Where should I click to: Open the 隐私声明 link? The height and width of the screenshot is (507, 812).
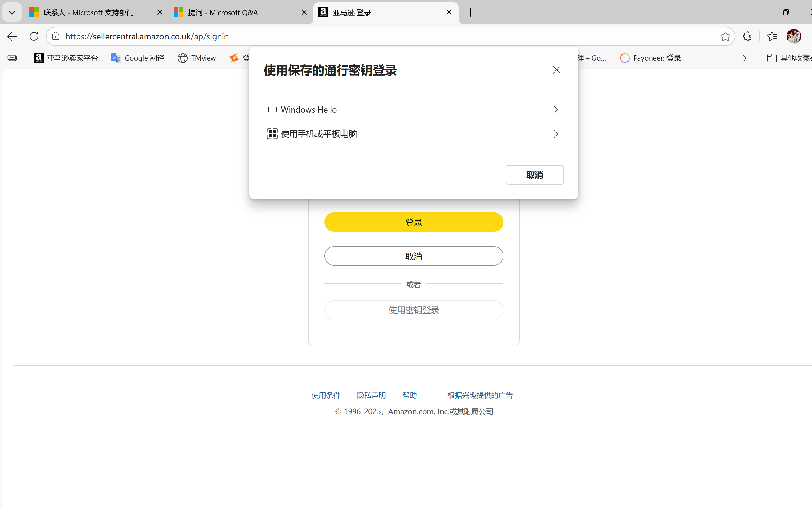(x=371, y=395)
